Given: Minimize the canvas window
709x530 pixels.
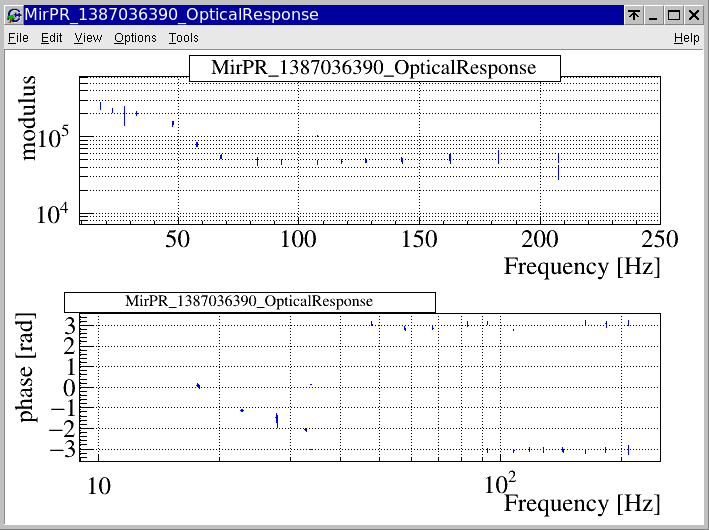Looking at the screenshot, I should (x=654, y=15).
